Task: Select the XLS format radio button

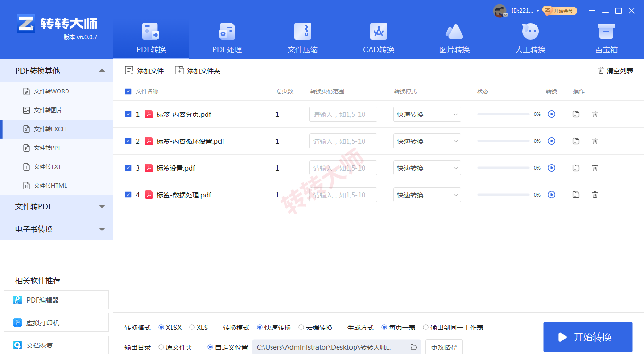Action: pos(192,327)
